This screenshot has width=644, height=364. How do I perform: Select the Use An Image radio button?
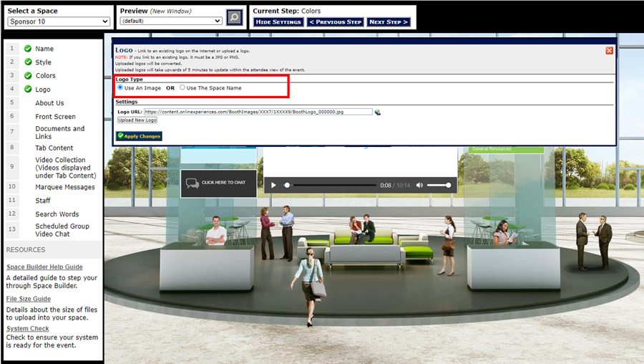[120, 87]
